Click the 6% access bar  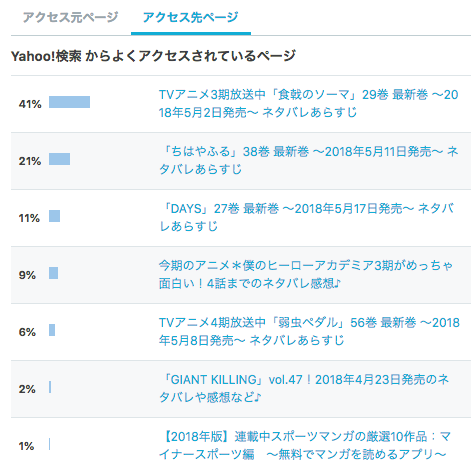[x=52, y=330]
